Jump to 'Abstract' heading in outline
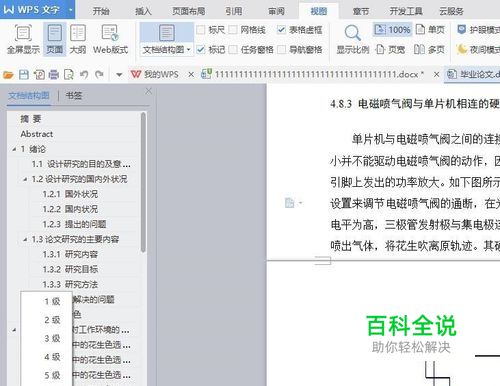Screen dimensions: 500x386 (37, 134)
